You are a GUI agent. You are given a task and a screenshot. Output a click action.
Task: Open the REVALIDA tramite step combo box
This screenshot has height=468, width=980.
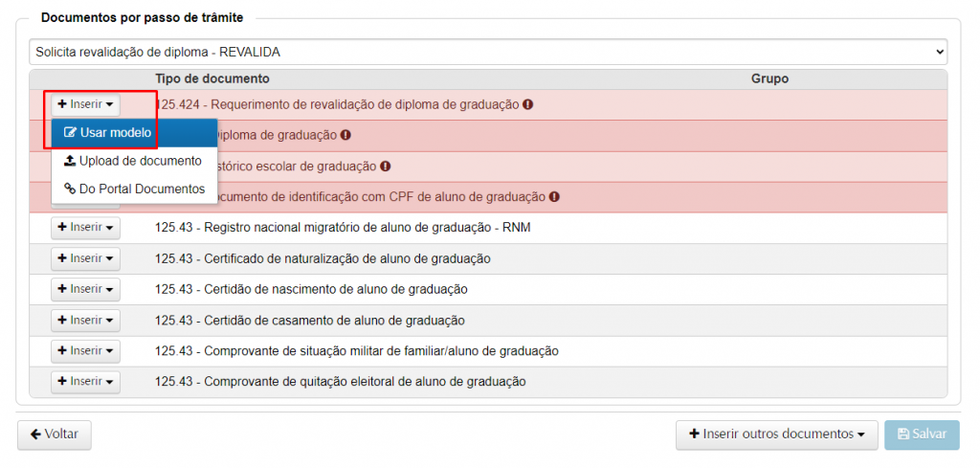point(488,52)
